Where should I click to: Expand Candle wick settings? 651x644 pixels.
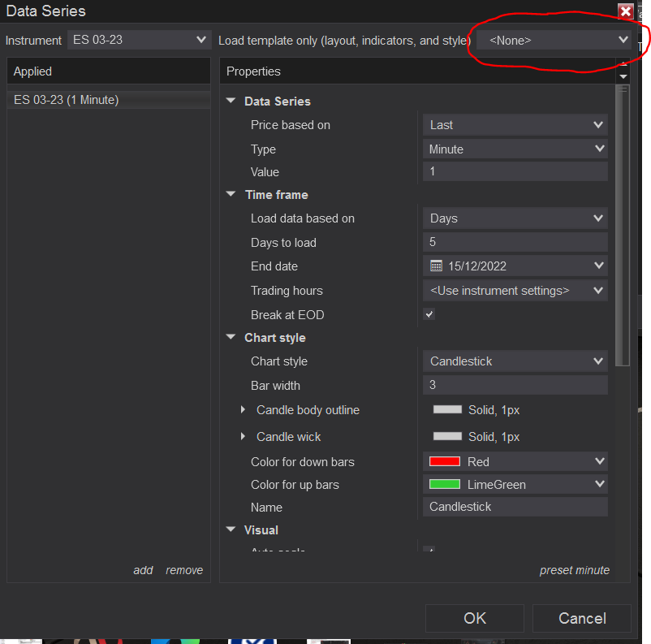click(x=243, y=436)
